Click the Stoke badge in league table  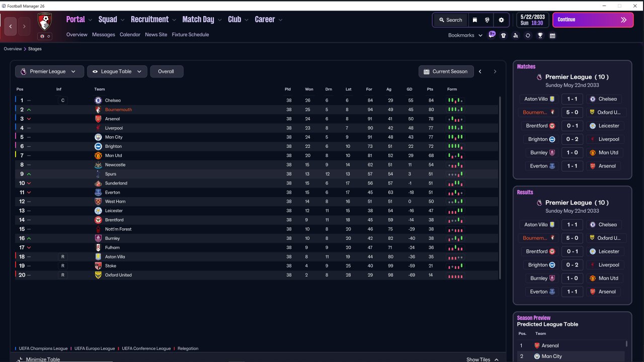pyautogui.click(x=98, y=266)
